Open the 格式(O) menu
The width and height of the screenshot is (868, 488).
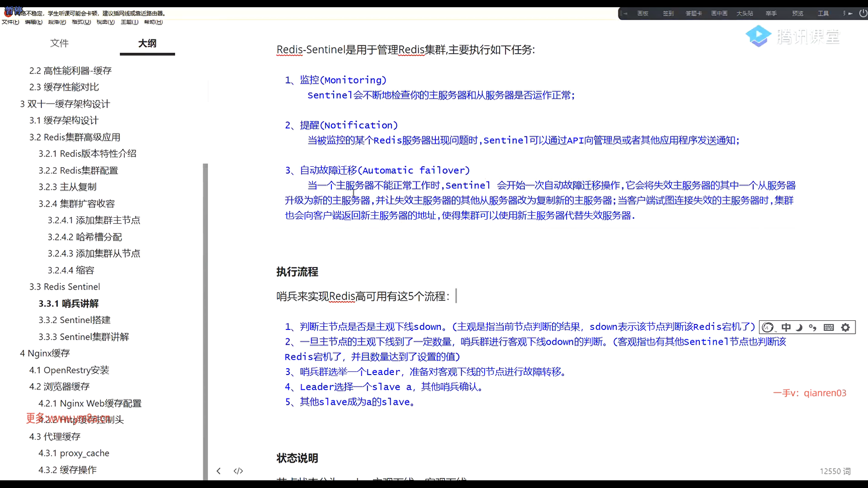click(81, 22)
